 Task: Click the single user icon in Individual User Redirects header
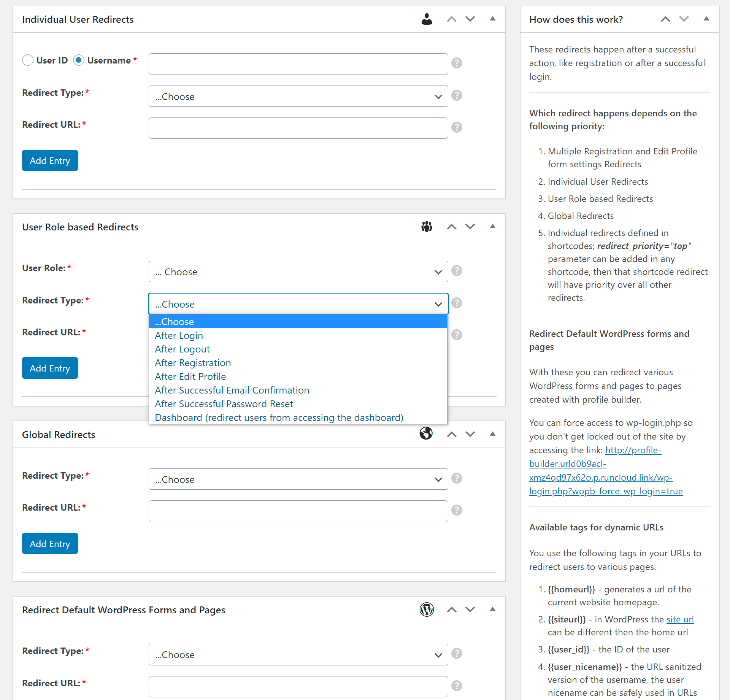427,19
